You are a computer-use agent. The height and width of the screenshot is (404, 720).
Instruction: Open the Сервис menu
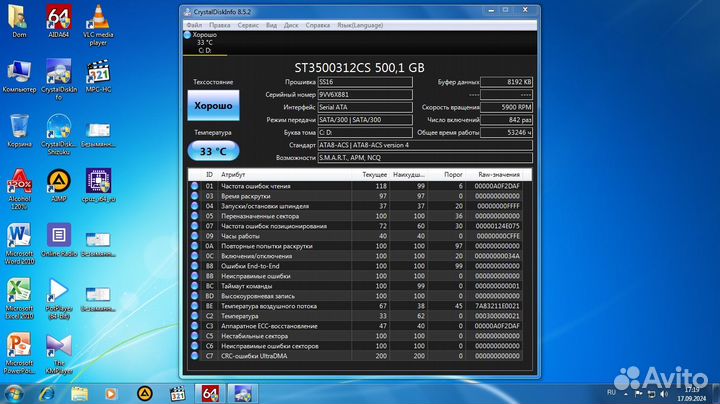point(248,25)
